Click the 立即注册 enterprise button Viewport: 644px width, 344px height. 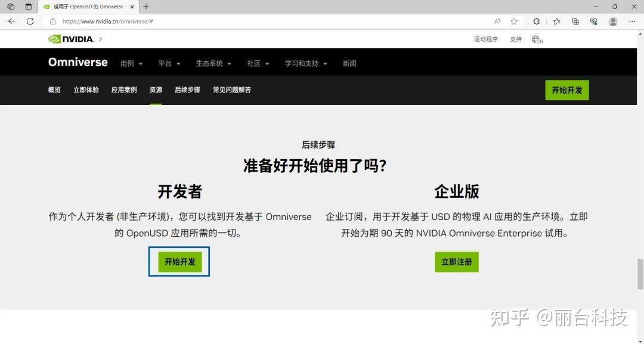[x=457, y=261]
